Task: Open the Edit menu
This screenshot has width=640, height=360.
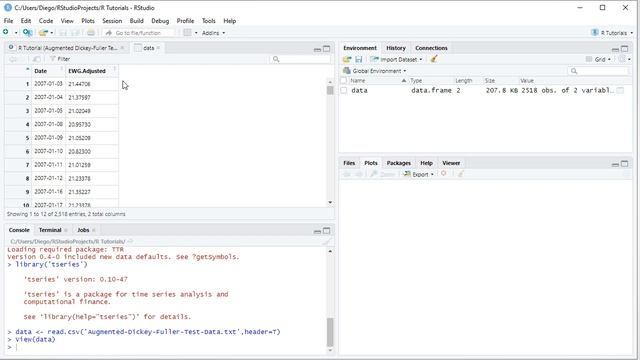Action: [26, 21]
